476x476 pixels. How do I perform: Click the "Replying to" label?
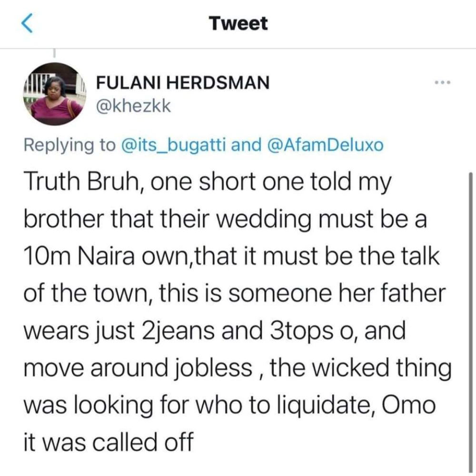[69, 145]
